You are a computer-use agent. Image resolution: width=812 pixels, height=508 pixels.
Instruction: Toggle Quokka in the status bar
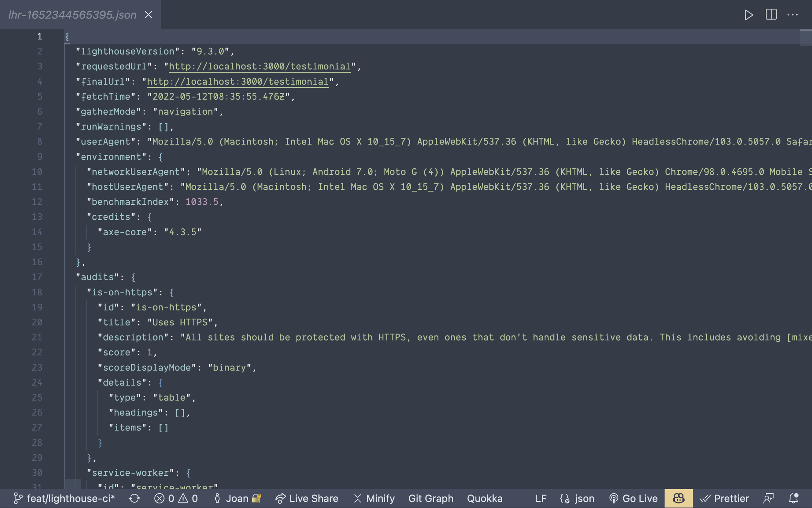point(485,499)
